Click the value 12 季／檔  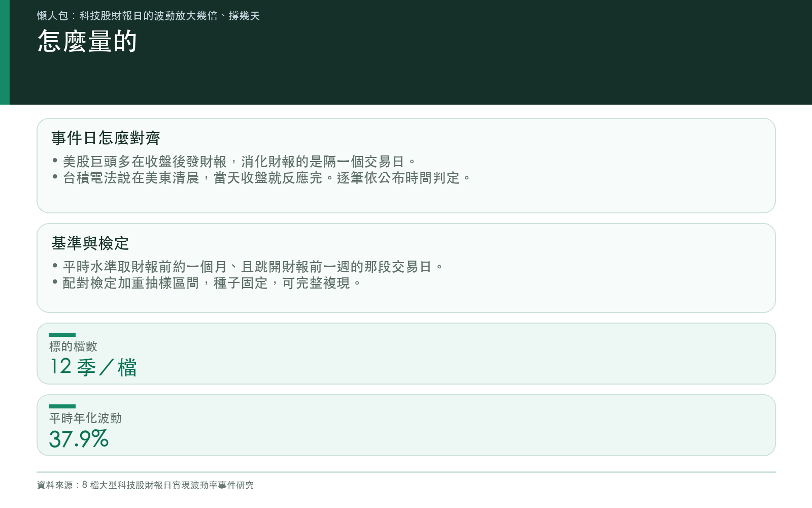(x=93, y=367)
